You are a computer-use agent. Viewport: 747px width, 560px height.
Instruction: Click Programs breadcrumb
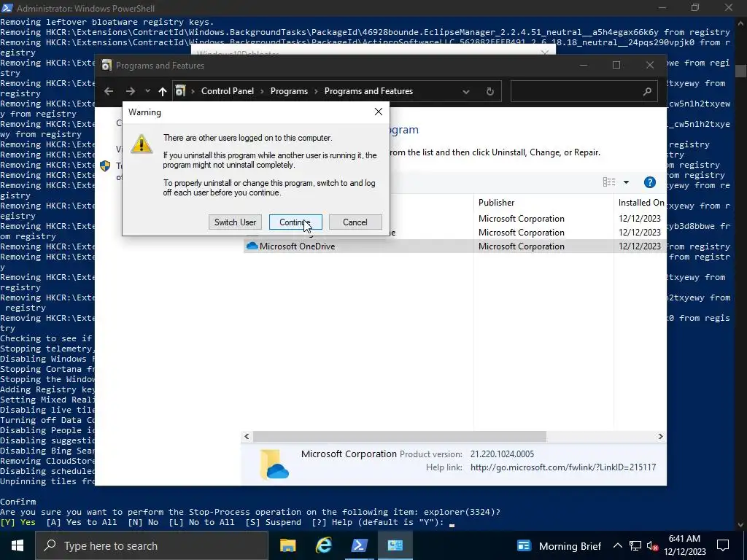click(289, 91)
